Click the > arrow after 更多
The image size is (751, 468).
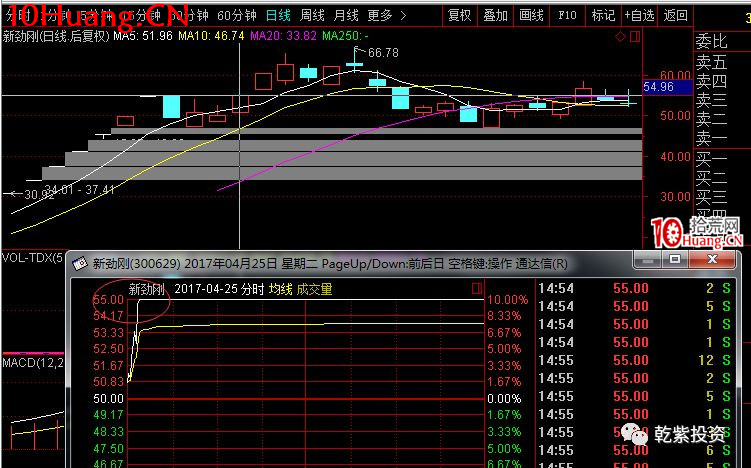(x=403, y=16)
